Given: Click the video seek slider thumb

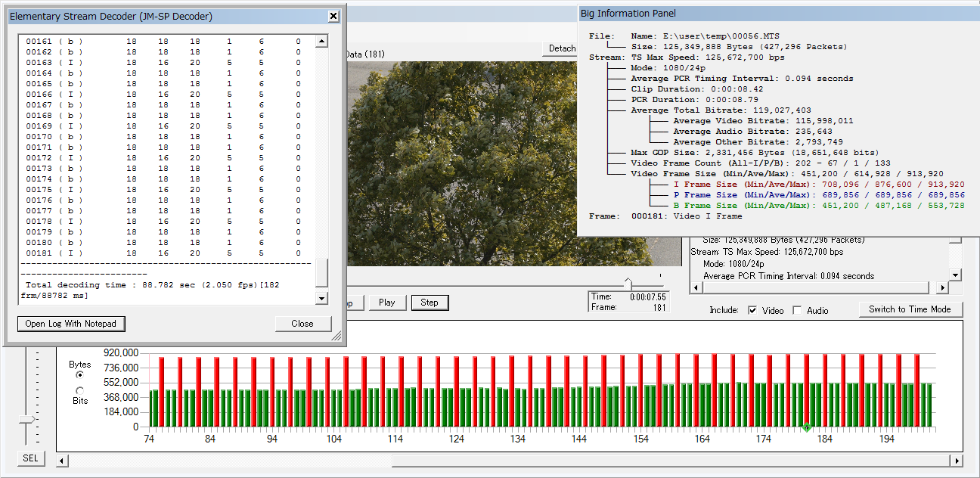Looking at the screenshot, I should click(x=628, y=283).
